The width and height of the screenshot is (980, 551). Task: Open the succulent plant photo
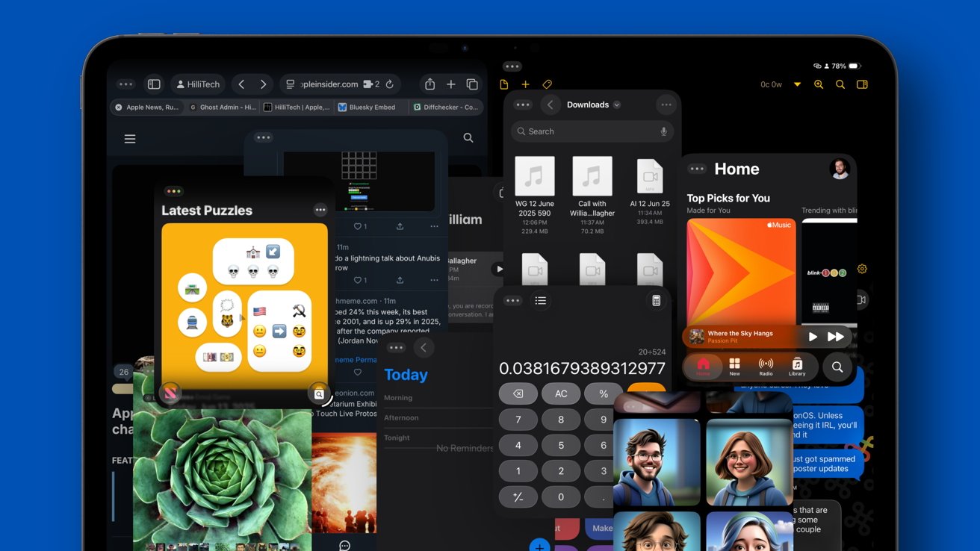click(x=222, y=480)
